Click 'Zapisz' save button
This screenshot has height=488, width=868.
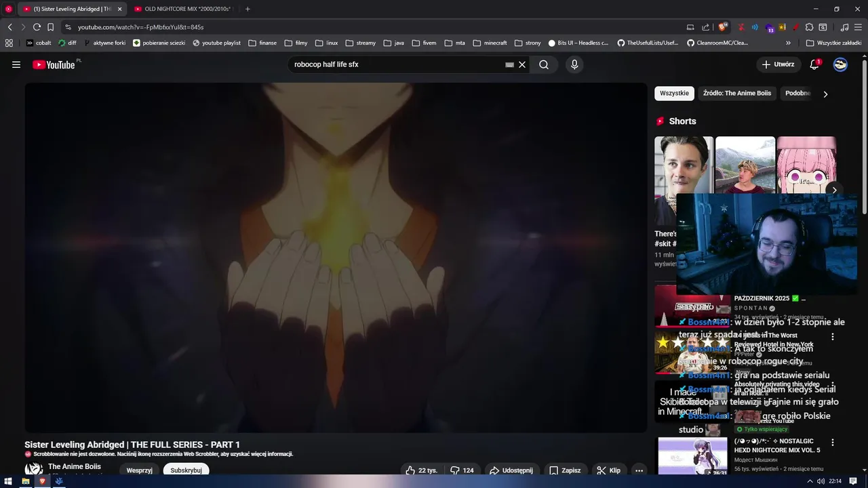click(565, 470)
